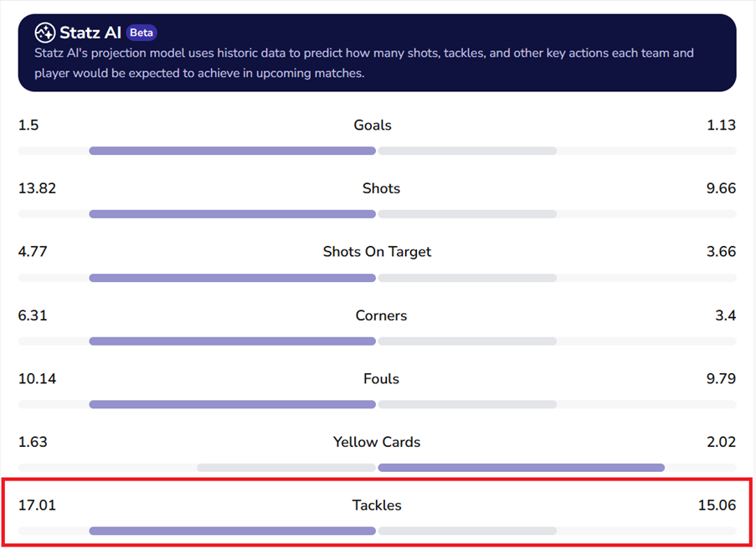Click the 2.02 yellow cards value

pos(721,442)
